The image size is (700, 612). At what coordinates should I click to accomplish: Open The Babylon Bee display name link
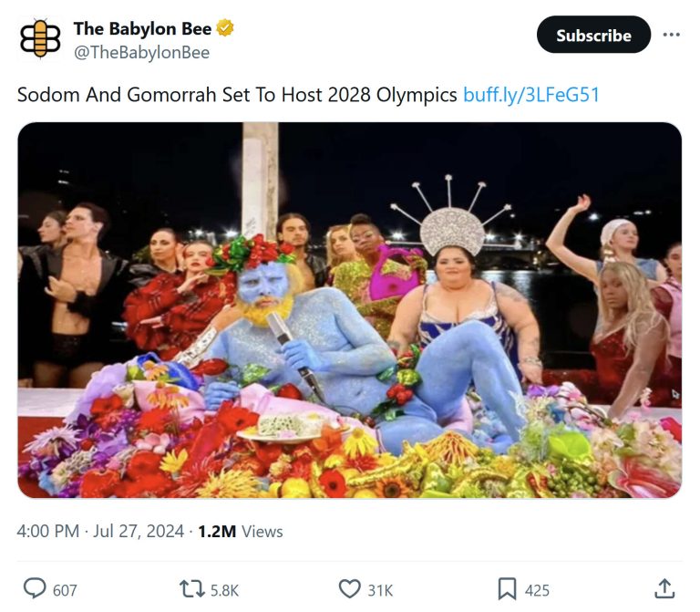142,29
